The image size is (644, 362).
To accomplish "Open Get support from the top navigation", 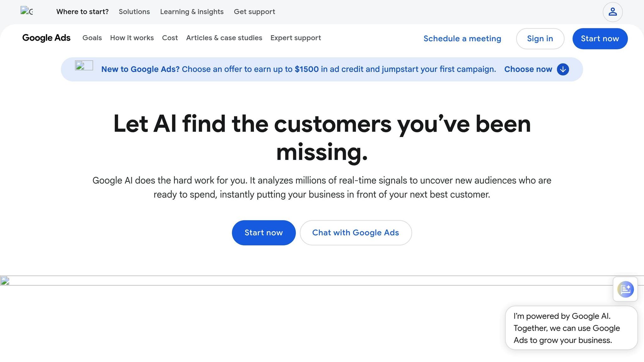I will pos(254,12).
